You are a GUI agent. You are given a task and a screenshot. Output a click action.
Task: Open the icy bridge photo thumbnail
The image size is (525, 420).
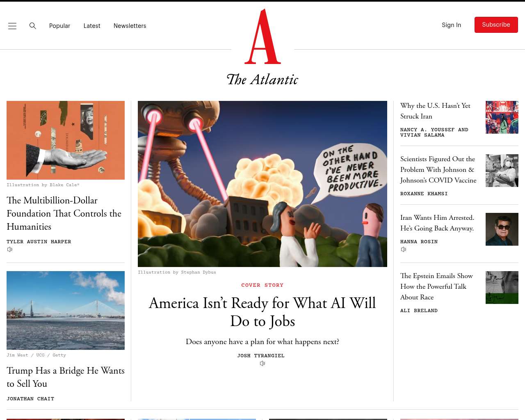tap(66, 310)
